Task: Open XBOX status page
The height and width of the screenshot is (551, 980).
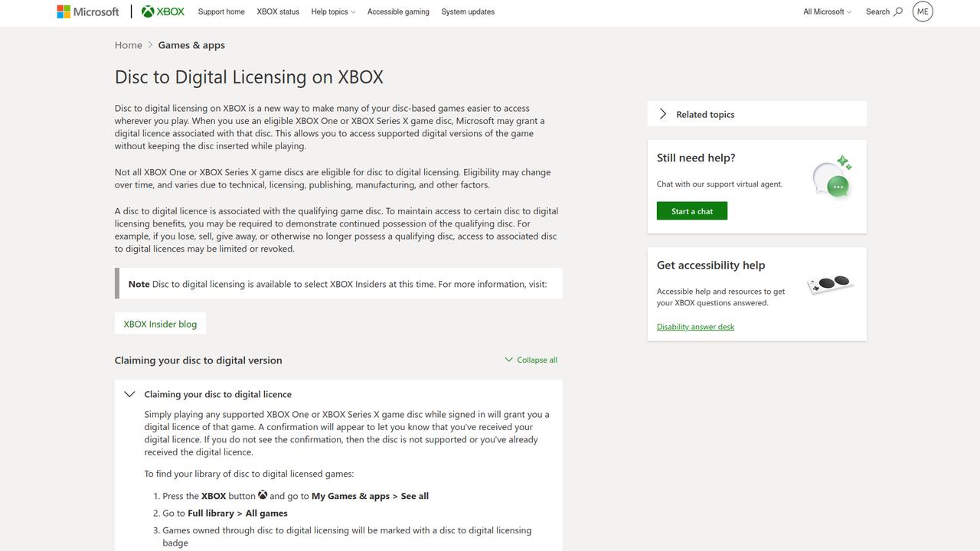Action: [x=278, y=11]
